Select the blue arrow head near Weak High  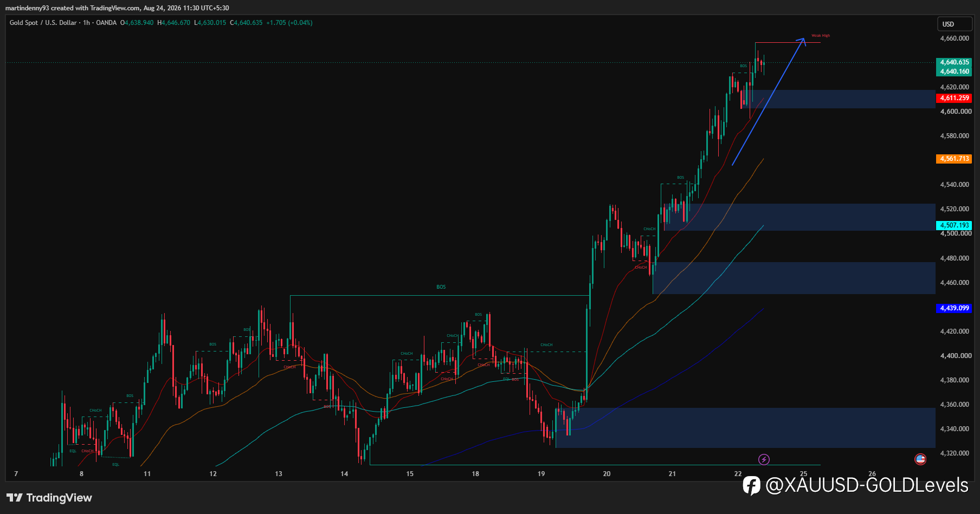[x=802, y=41]
